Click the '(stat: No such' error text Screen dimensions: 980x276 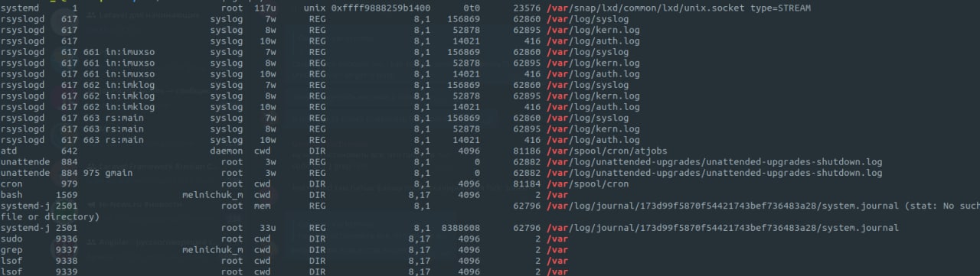coord(941,206)
